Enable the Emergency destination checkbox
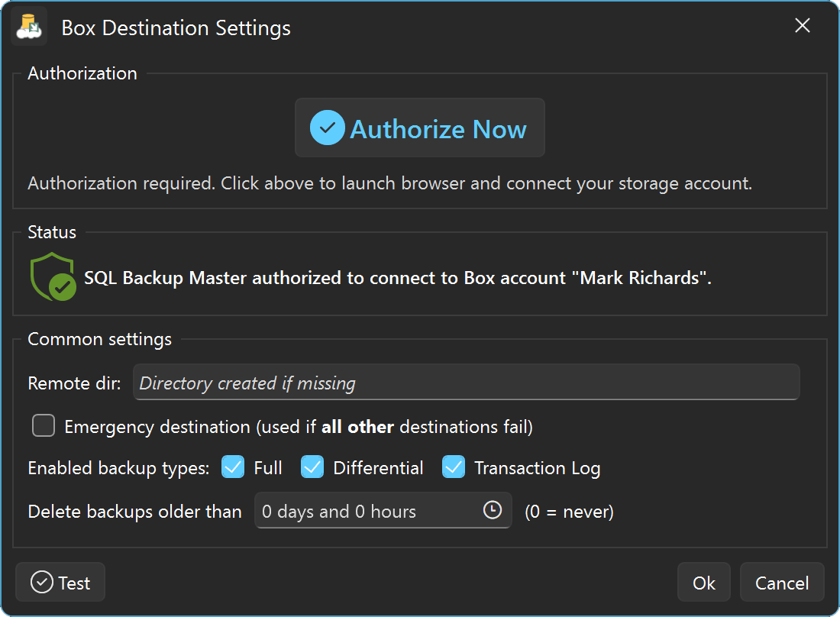This screenshot has width=840, height=617. [44, 426]
